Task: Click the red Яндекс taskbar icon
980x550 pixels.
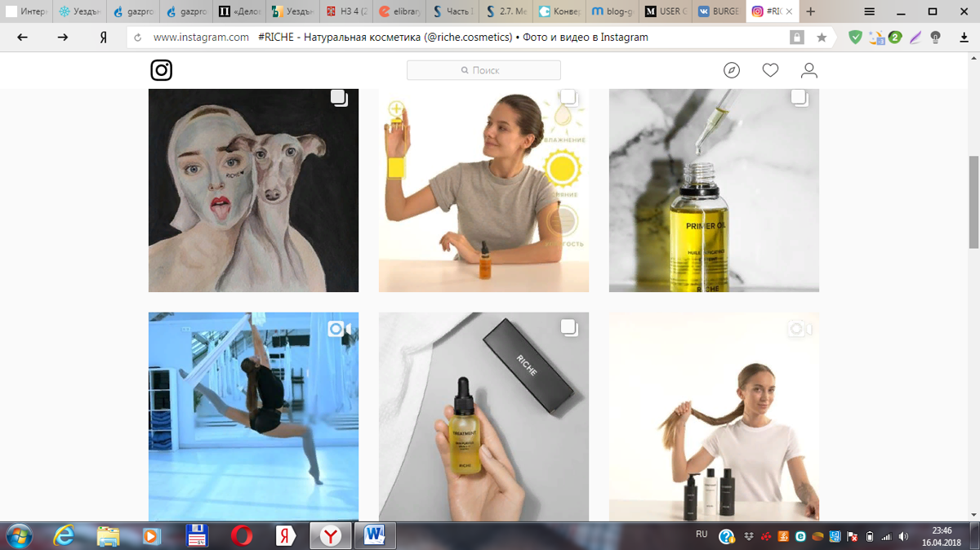Action: pyautogui.click(x=285, y=536)
